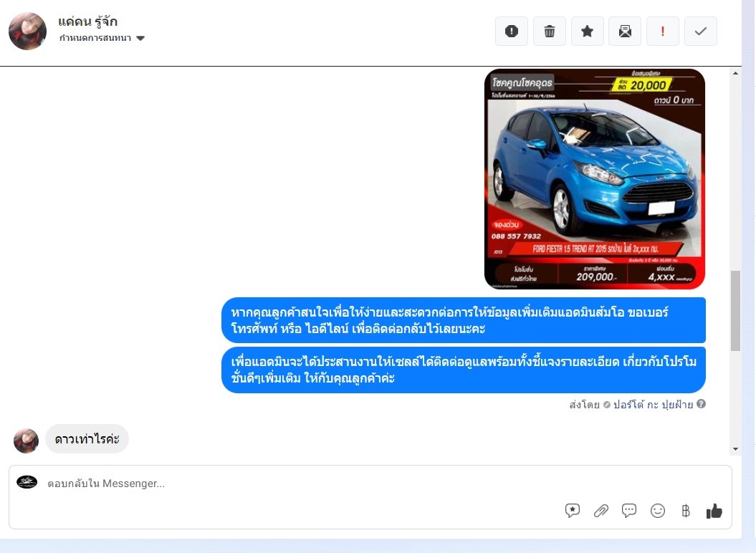The image size is (756, 553).
Task: Open saved replies star bubble icon
Action: 573,511
